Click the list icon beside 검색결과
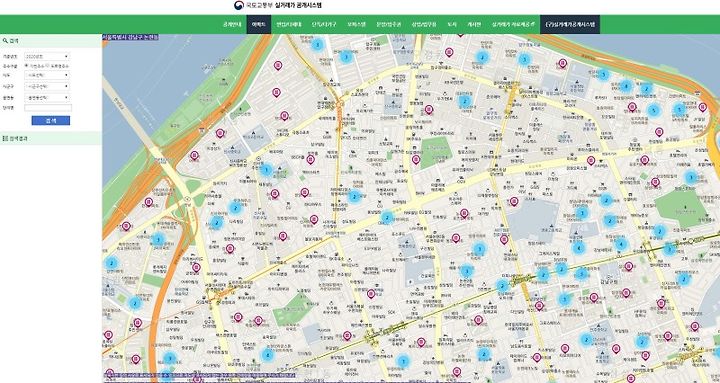Screen dimensions: 720x383 point(5,138)
